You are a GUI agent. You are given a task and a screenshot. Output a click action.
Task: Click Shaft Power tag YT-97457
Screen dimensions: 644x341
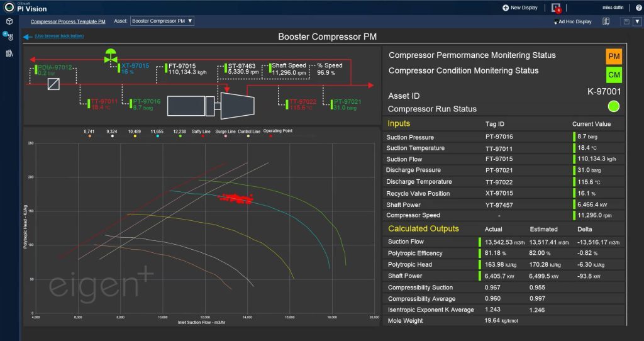pos(499,204)
